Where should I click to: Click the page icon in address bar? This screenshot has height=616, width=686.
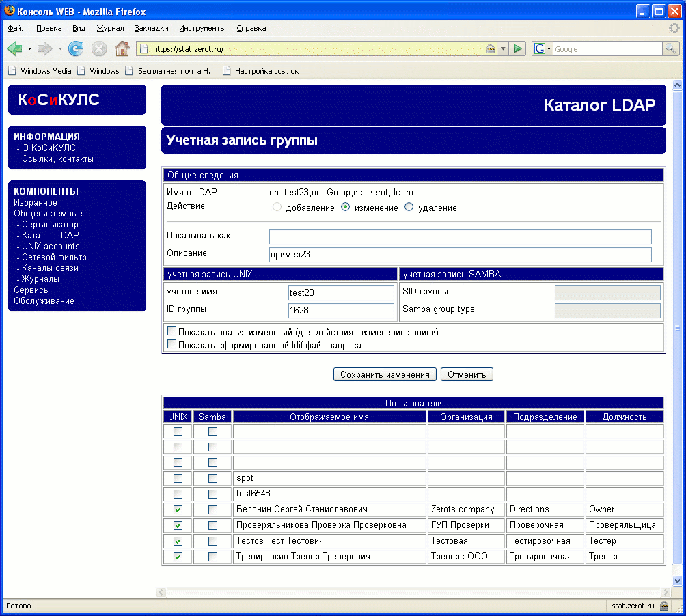click(x=143, y=49)
